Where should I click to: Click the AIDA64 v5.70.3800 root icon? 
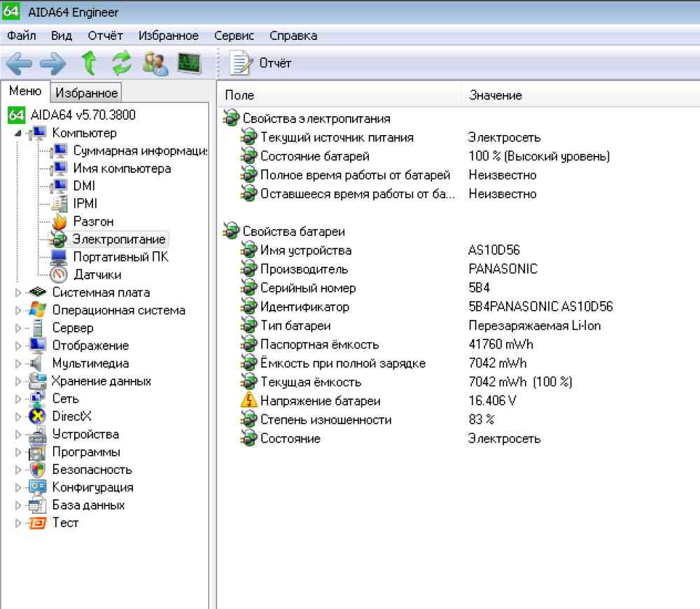click(16, 115)
